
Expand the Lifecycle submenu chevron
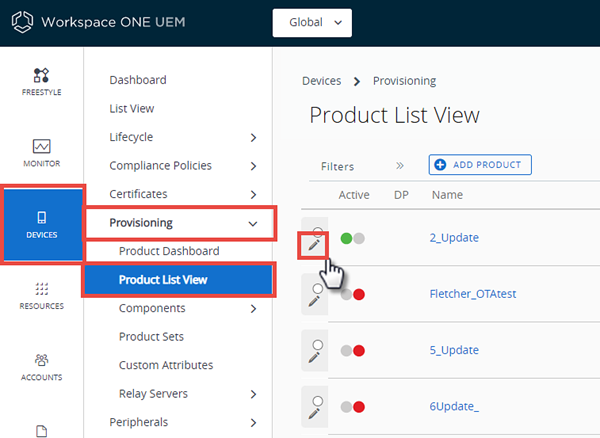pos(253,137)
